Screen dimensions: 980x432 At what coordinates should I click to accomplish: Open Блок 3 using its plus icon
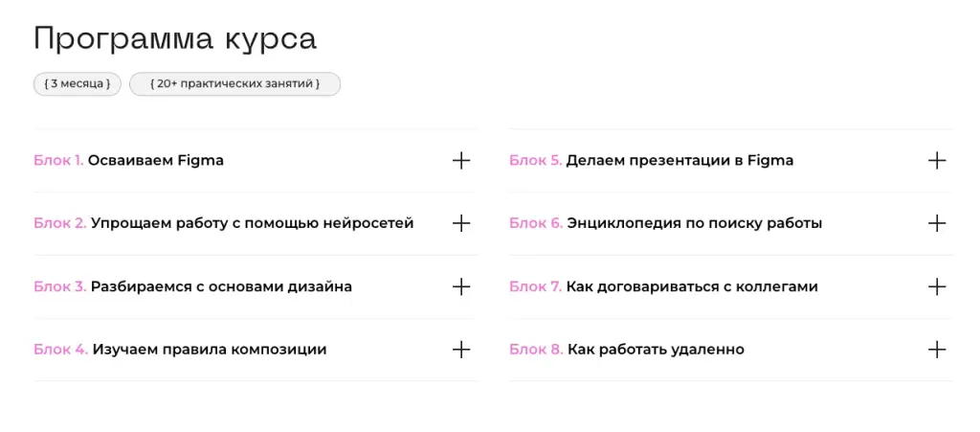click(460, 287)
